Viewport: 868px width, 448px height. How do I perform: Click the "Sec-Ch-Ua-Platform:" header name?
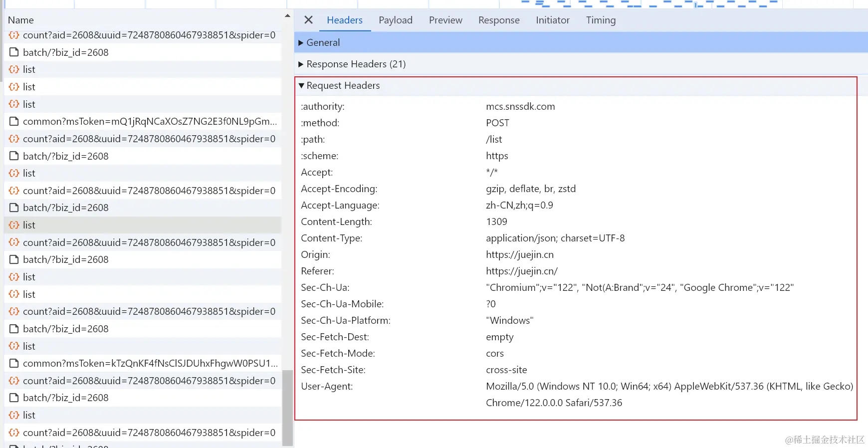tap(346, 320)
